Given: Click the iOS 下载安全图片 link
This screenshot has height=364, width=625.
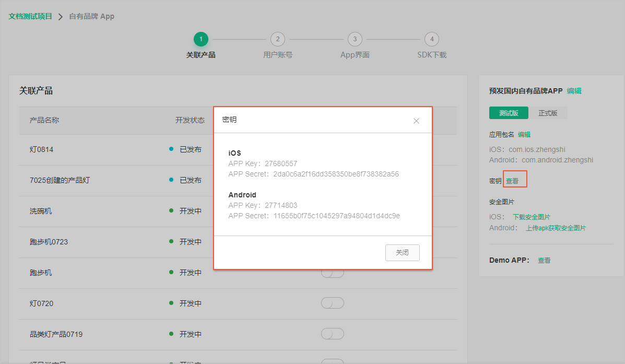Looking at the screenshot, I should (x=532, y=217).
